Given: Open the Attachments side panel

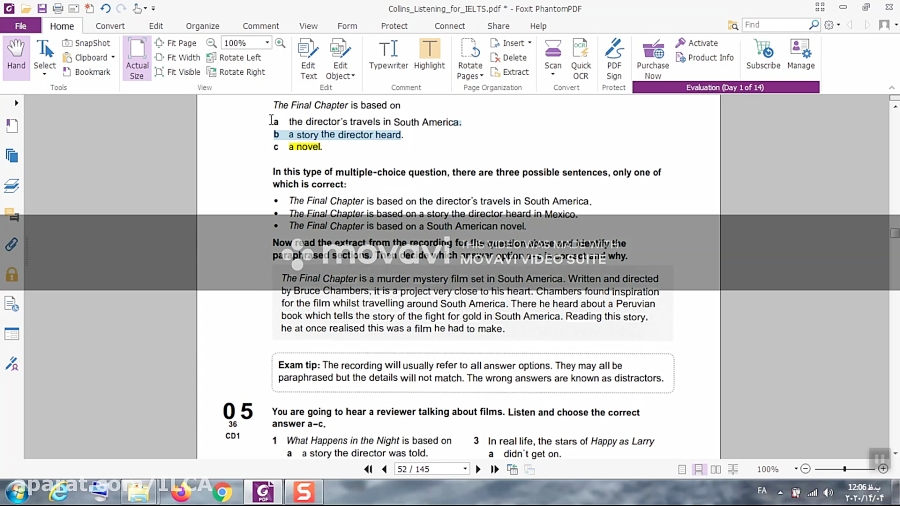Looking at the screenshot, I should [11, 244].
